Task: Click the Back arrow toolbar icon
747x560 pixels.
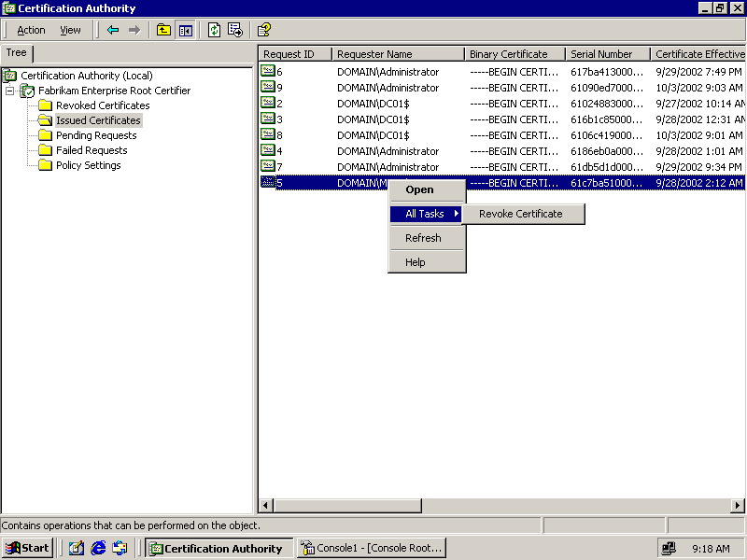Action: pyautogui.click(x=113, y=30)
